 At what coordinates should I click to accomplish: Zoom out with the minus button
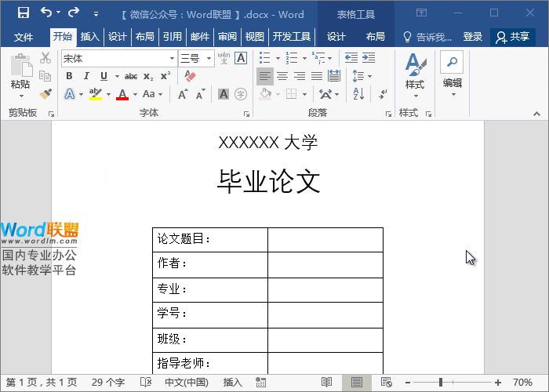(408, 383)
